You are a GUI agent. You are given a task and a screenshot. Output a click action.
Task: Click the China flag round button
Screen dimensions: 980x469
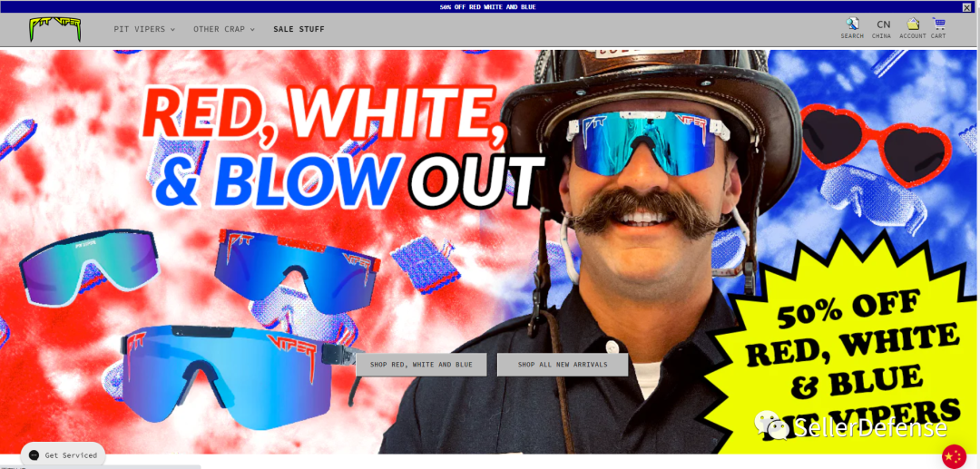pyautogui.click(x=955, y=456)
